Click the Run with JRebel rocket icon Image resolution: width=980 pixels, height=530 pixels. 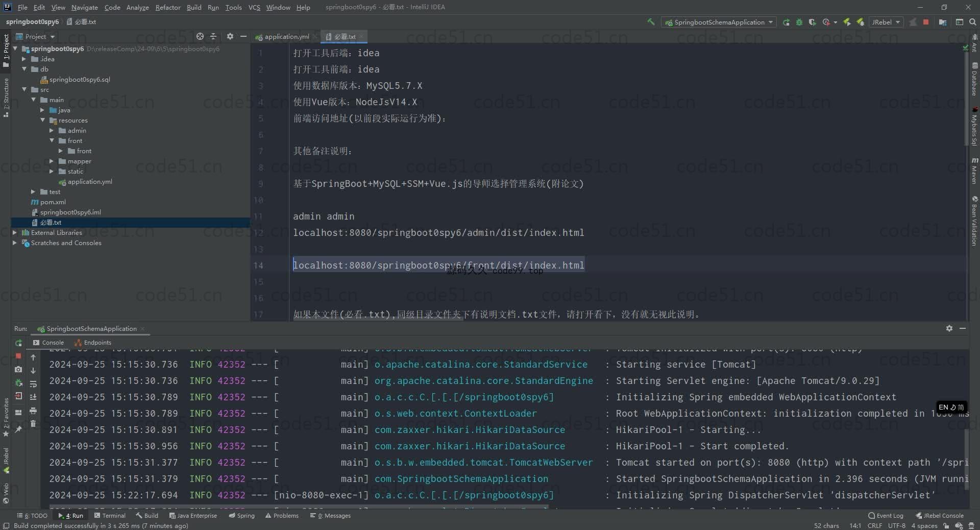click(x=847, y=22)
